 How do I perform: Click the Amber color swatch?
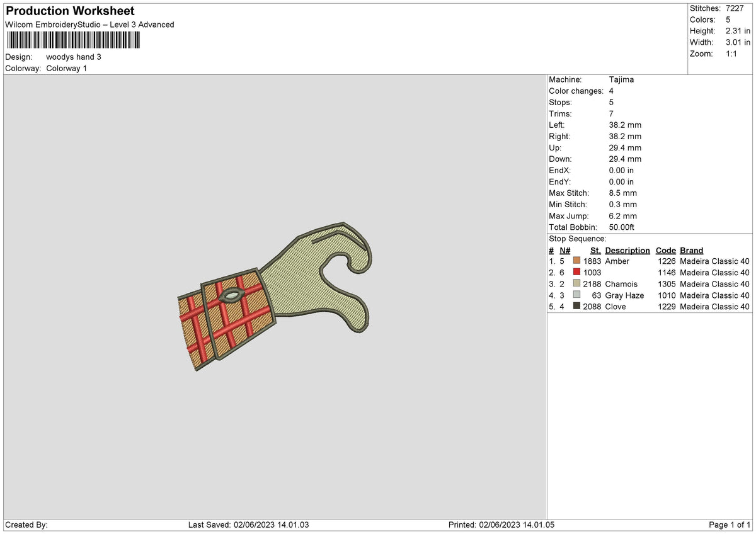[x=577, y=261]
